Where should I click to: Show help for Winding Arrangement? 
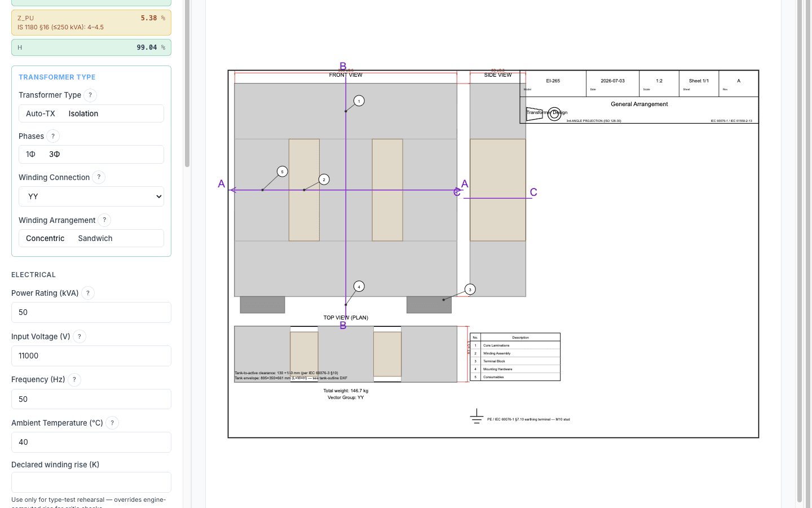(x=104, y=220)
